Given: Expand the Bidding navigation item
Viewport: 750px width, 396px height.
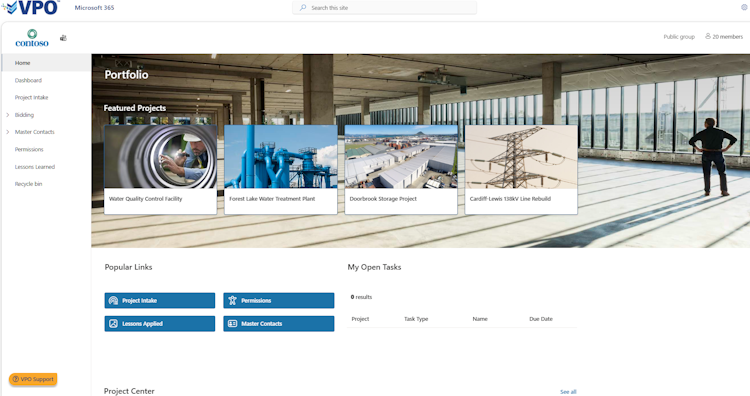Looking at the screenshot, I should click(8, 115).
